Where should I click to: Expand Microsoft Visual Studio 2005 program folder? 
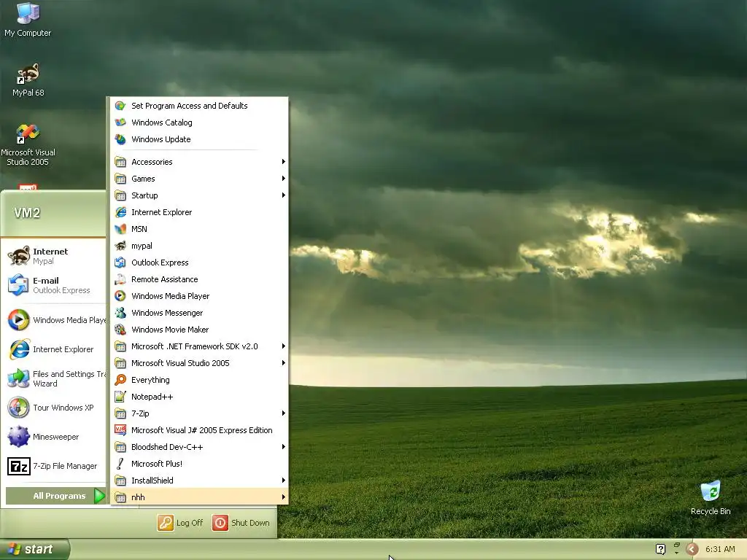tap(200, 363)
